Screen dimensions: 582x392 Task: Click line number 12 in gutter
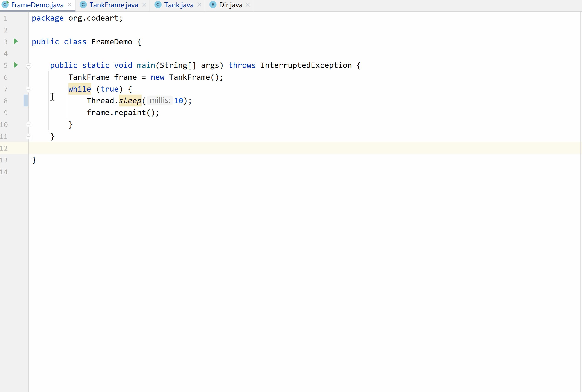point(4,148)
